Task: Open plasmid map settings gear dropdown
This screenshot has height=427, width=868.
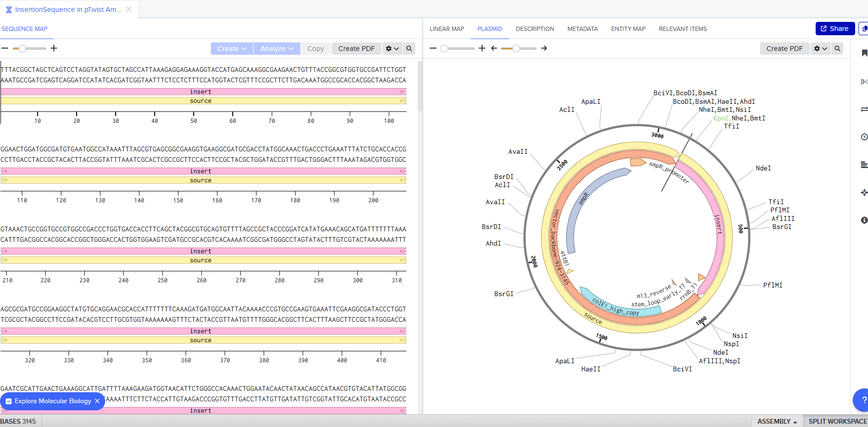Action: pyautogui.click(x=820, y=49)
